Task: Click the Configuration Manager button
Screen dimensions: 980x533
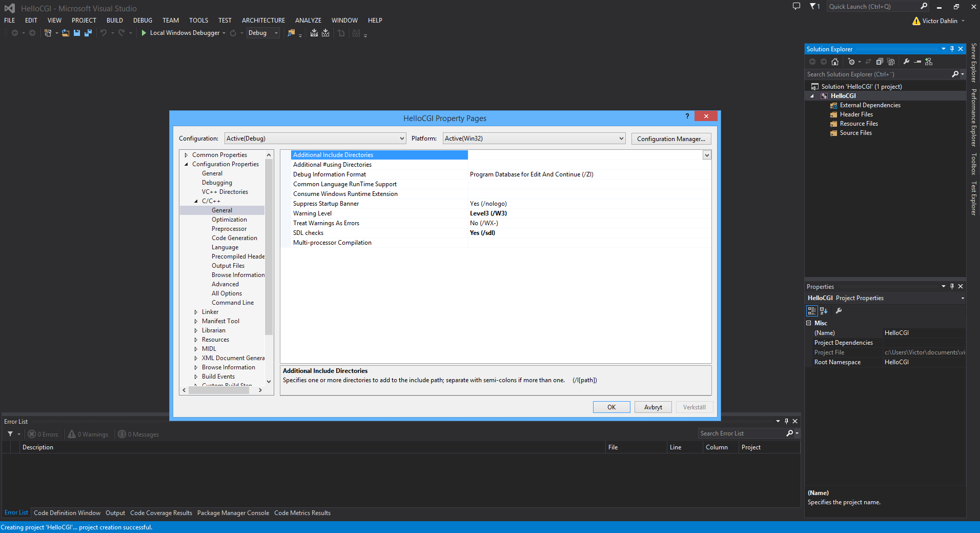Action: point(671,139)
